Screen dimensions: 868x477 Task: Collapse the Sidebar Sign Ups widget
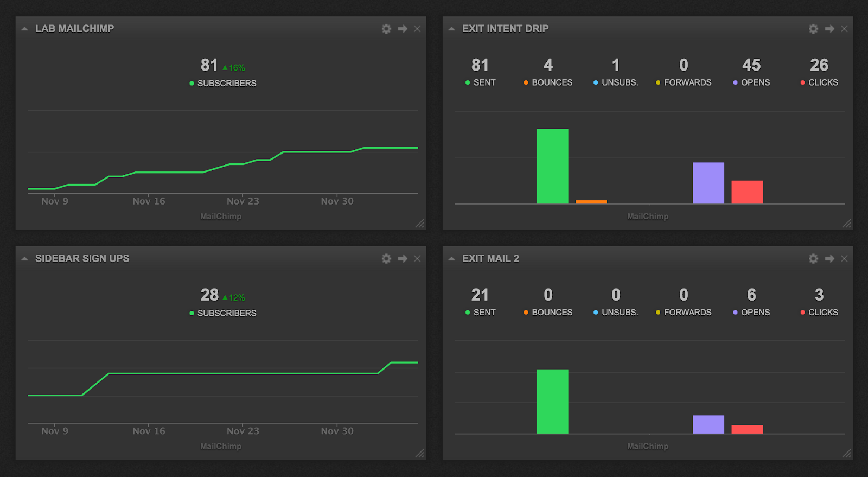[24, 259]
